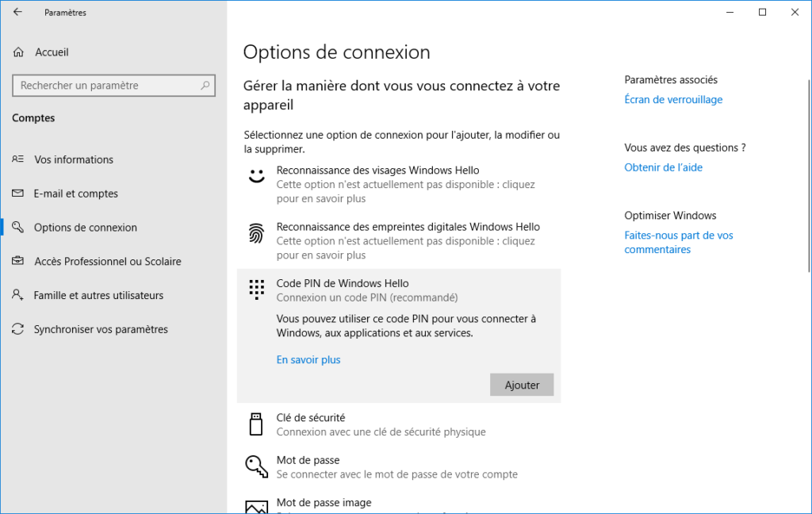Click the vertical scrollbar thumb
Image resolution: width=812 pixels, height=514 pixels.
(x=809, y=176)
